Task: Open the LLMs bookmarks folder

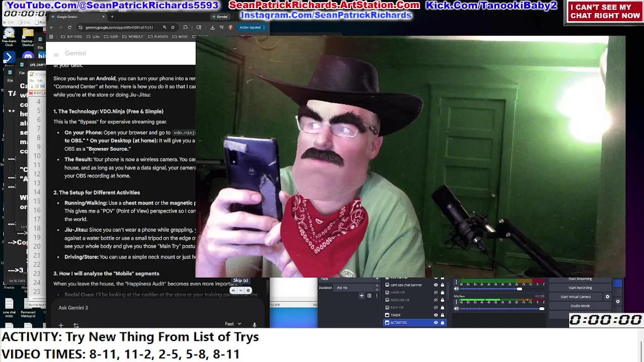Action: point(93,37)
